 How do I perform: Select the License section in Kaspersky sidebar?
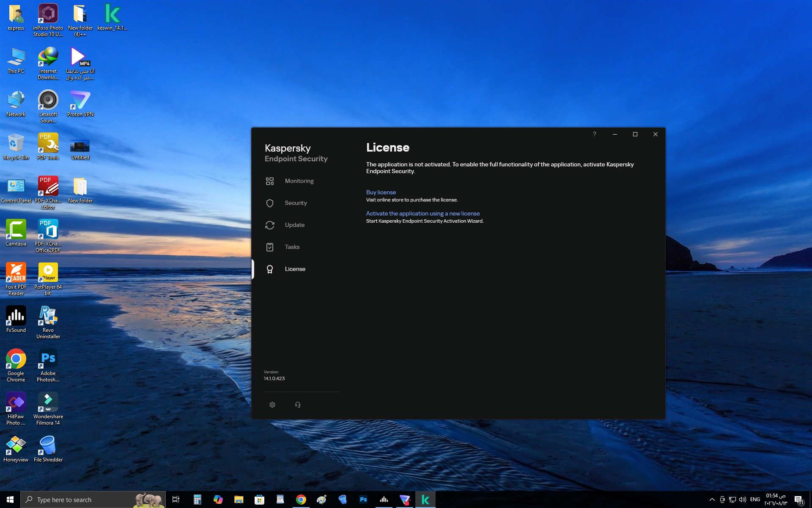tap(296, 269)
